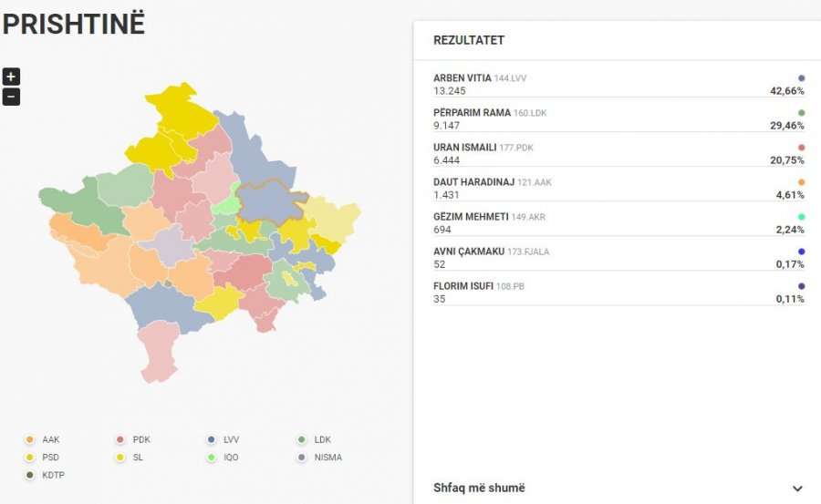Toggle the LVV legend entry
821x504 pixels.
click(223, 440)
